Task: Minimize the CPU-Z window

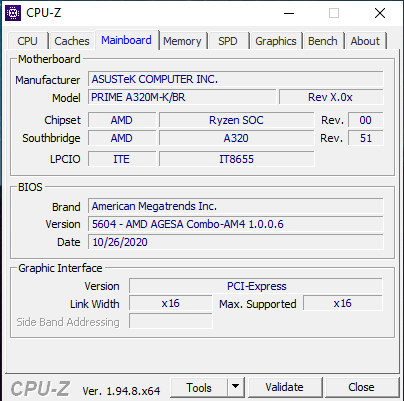Action: coord(289,13)
